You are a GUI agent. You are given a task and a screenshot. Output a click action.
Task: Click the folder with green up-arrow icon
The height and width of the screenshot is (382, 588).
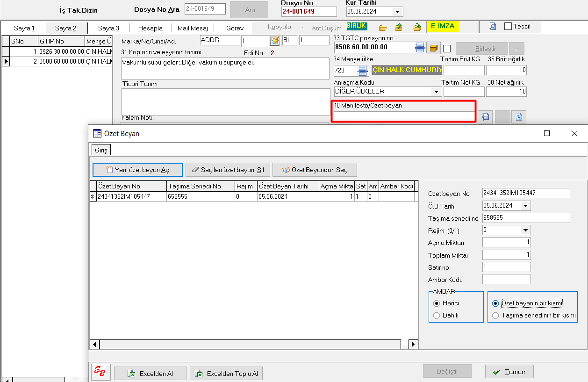pos(399,27)
